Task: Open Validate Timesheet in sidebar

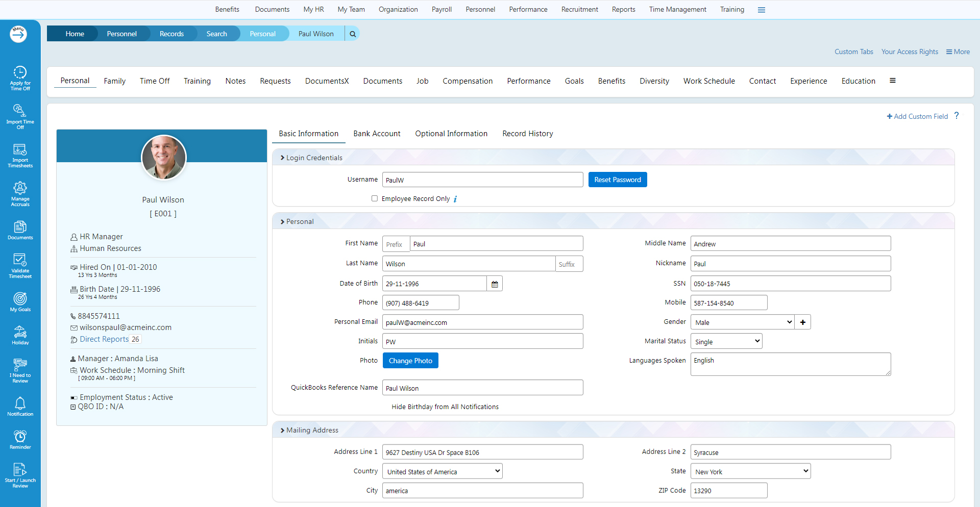Action: click(20, 266)
